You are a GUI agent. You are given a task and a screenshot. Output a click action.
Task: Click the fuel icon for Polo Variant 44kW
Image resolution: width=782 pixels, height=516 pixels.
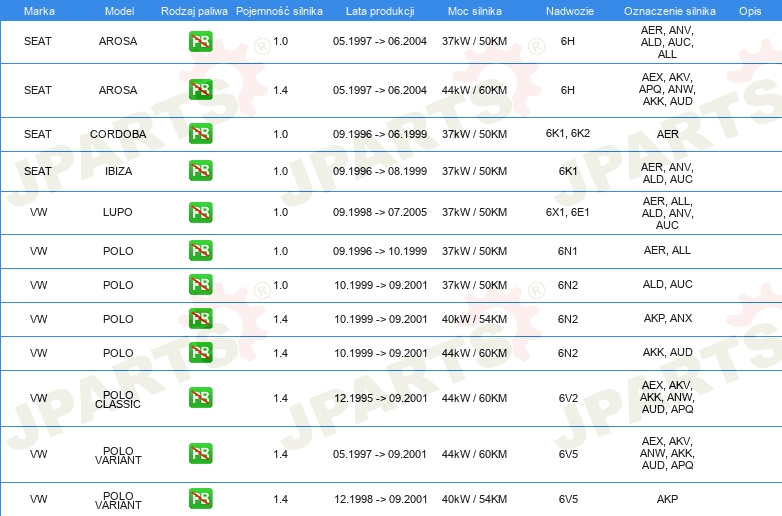(200, 454)
